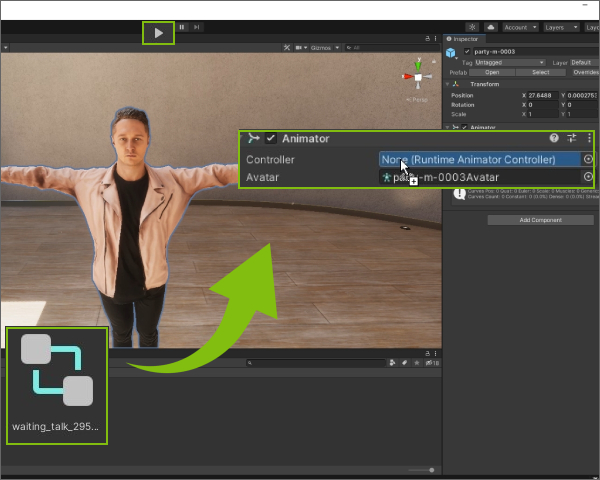600x480 pixels.
Task: Open the Animator three-dot context menu
Action: tap(589, 138)
